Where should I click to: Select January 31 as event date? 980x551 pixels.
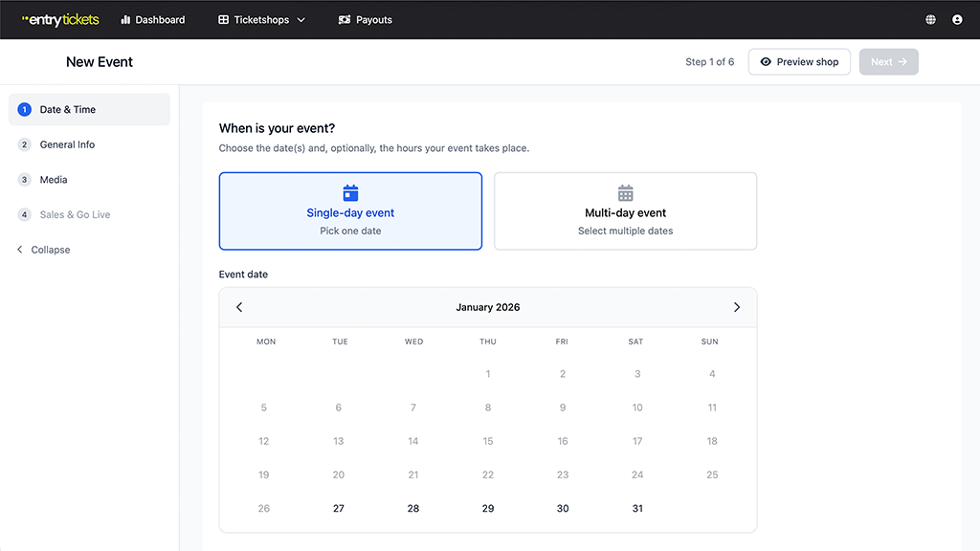[x=637, y=508]
